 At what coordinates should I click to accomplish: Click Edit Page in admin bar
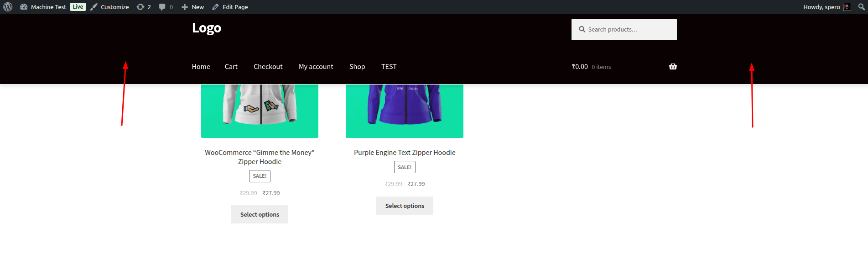[x=230, y=7]
